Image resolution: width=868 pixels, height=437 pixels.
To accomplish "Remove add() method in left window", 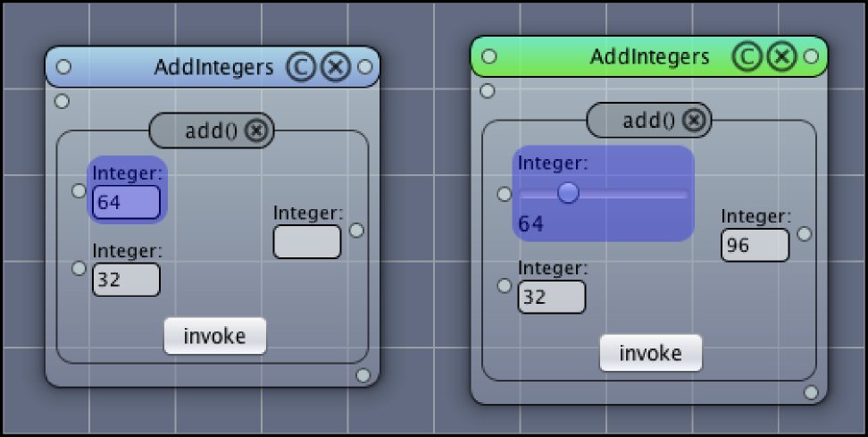I will [x=256, y=130].
